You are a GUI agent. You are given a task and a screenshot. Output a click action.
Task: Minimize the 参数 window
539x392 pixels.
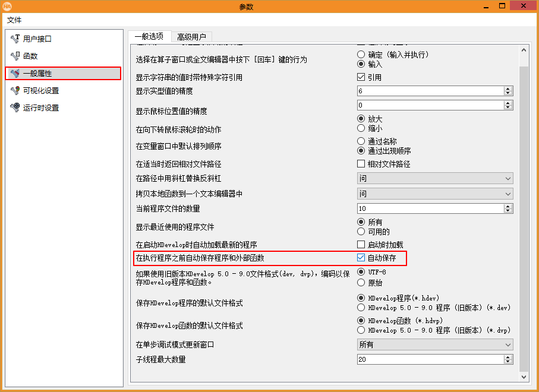pyautogui.click(x=486, y=6)
